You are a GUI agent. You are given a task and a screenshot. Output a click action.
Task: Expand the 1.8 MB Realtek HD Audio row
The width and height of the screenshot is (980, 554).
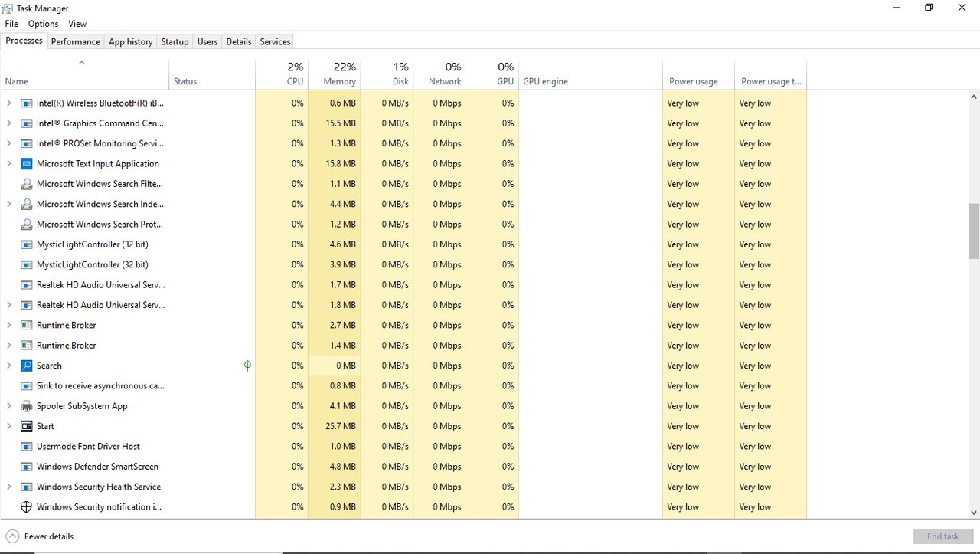coord(9,305)
